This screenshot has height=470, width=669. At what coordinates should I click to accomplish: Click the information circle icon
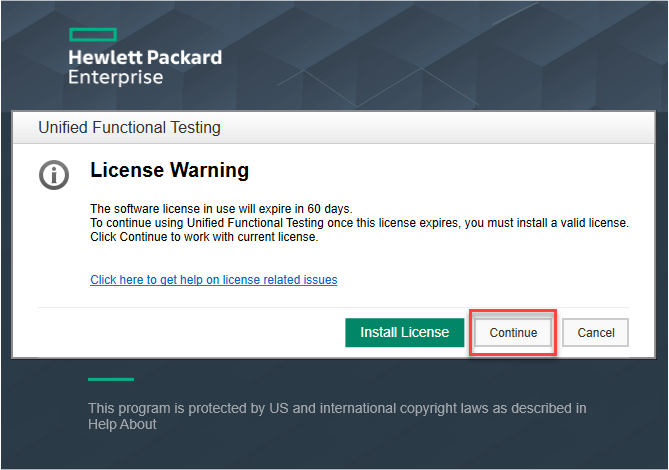(54, 175)
